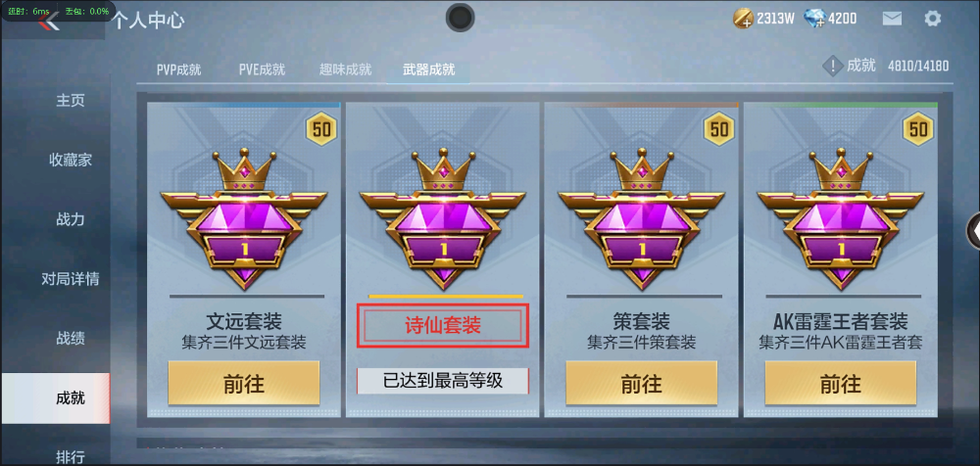
Task: Click 前往 button under AK雷霆王者套装
Action: coord(841,383)
